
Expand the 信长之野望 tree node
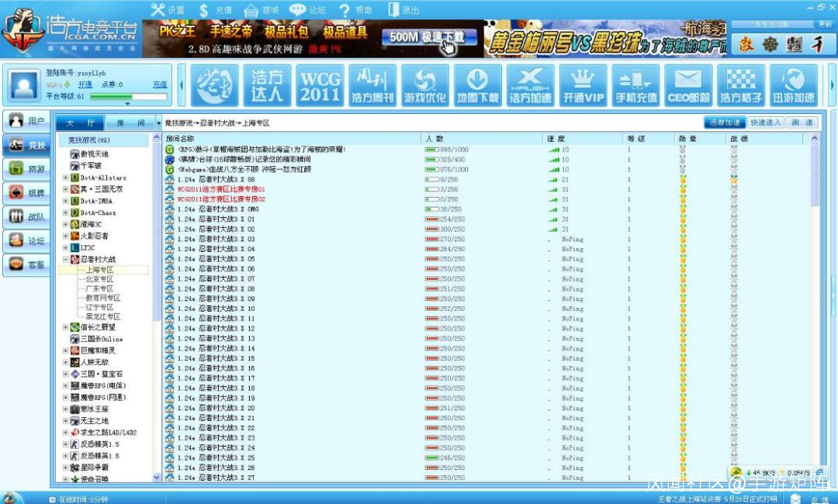coord(65,327)
